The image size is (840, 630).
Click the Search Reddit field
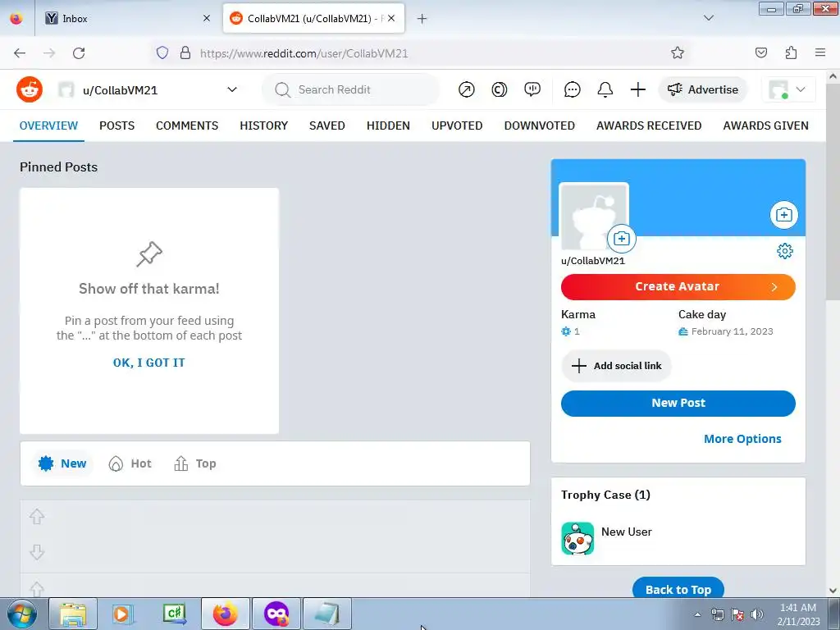tap(351, 89)
